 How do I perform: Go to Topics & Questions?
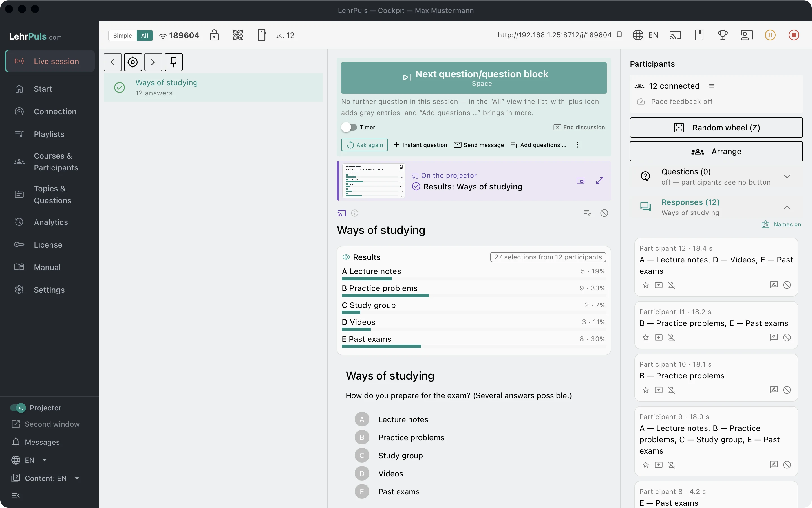[x=49, y=194]
